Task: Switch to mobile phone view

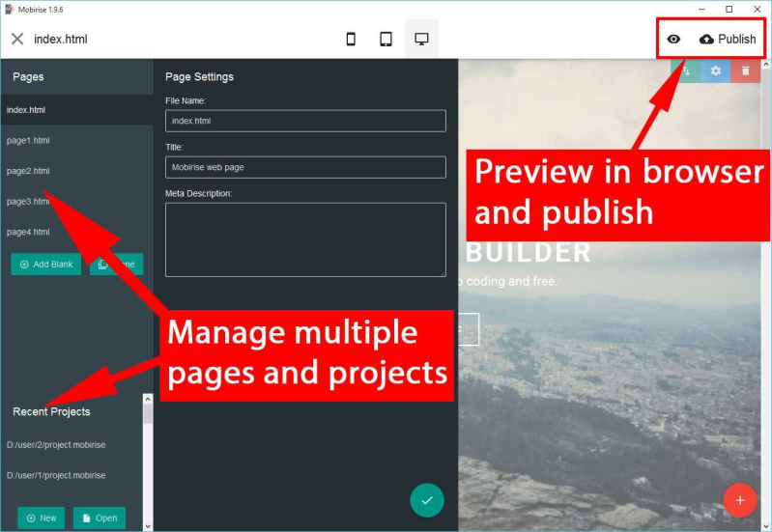Action: [x=351, y=39]
